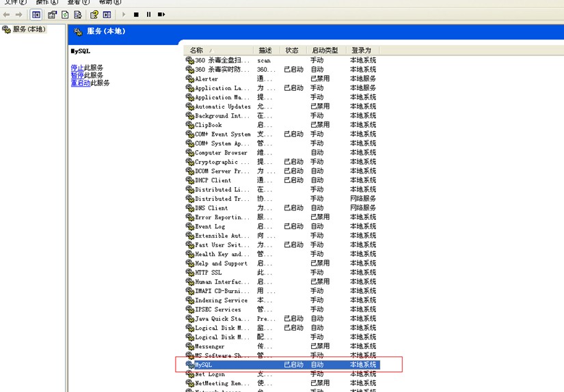Click the gear icon of IPSEC Services row

[x=189, y=309]
